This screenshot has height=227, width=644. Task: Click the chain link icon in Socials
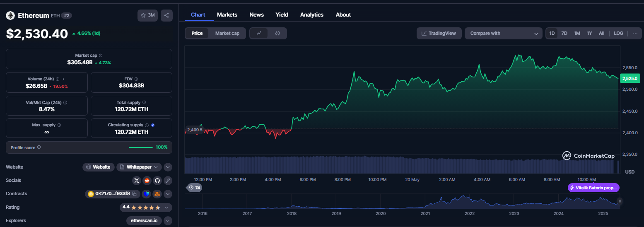[x=167, y=181]
